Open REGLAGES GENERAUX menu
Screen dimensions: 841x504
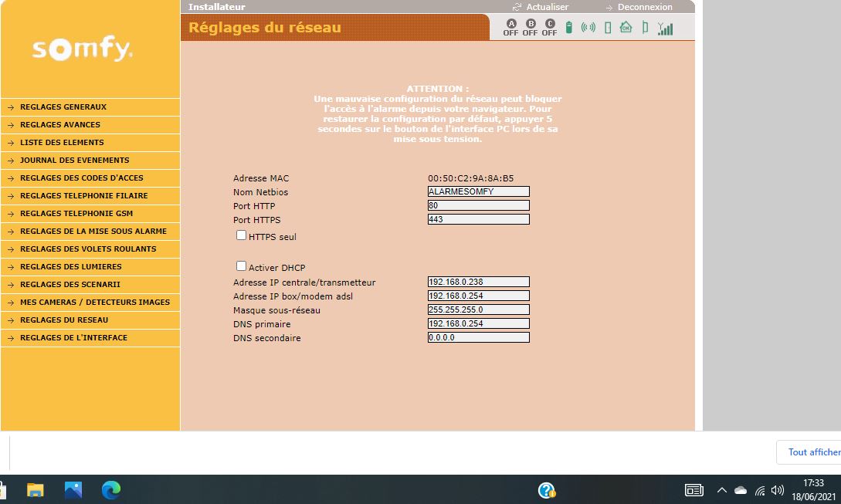coord(63,107)
